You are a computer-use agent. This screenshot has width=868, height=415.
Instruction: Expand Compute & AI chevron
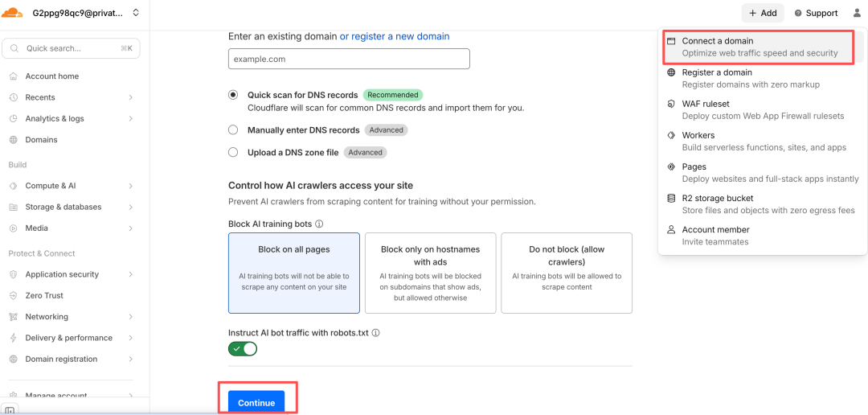(131, 186)
